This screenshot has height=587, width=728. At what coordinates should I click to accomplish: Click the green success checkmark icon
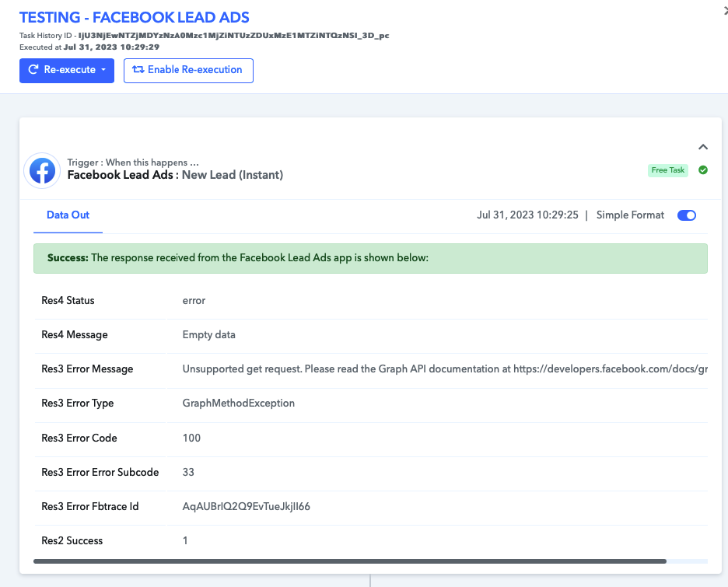(703, 169)
